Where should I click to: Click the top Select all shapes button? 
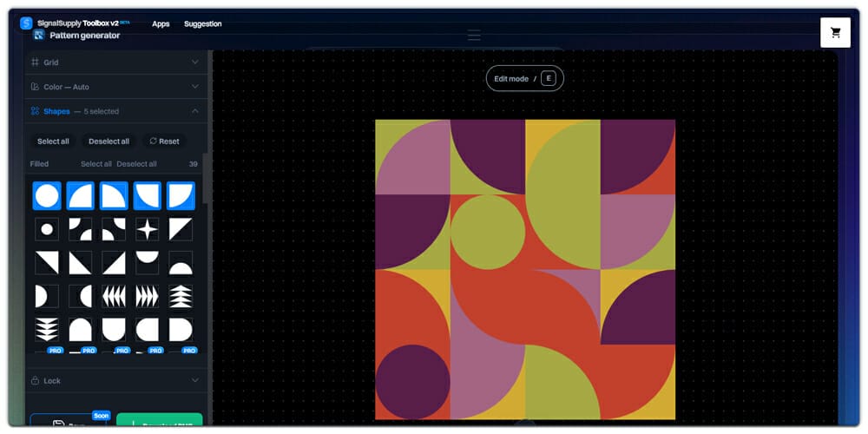coord(53,141)
